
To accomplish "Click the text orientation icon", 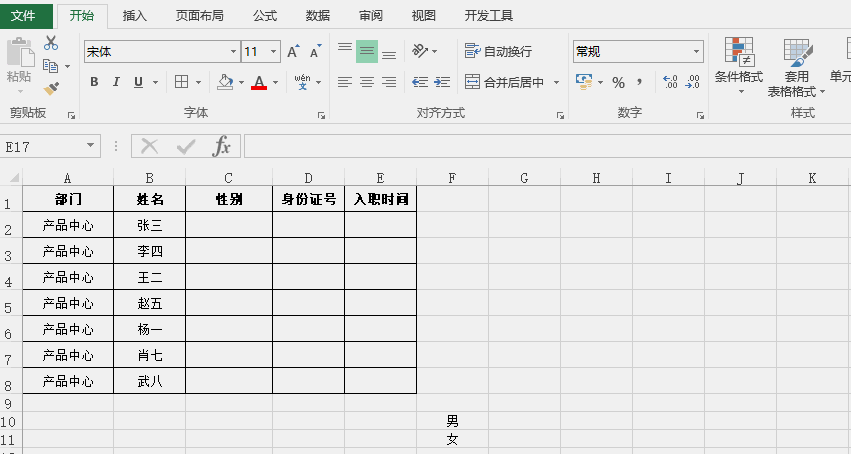I will click(x=420, y=51).
